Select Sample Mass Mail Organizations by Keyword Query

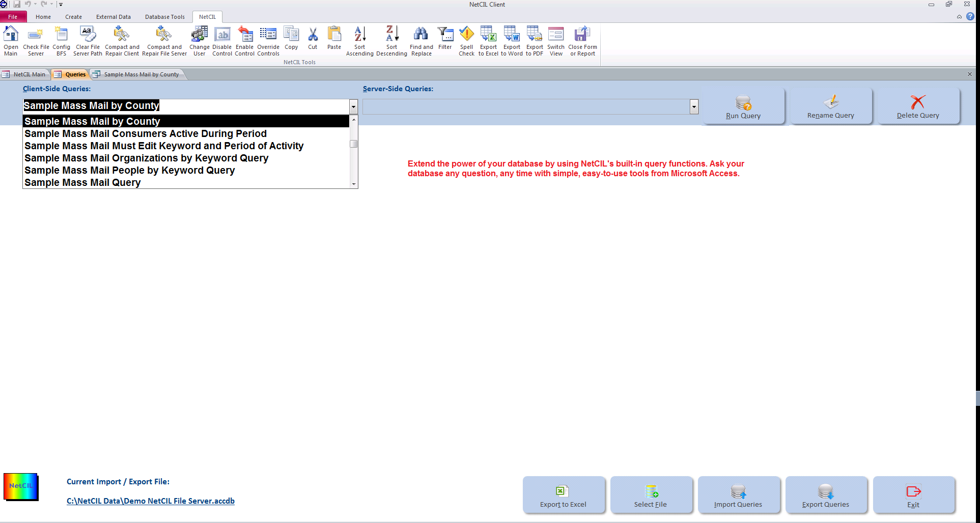(x=146, y=158)
